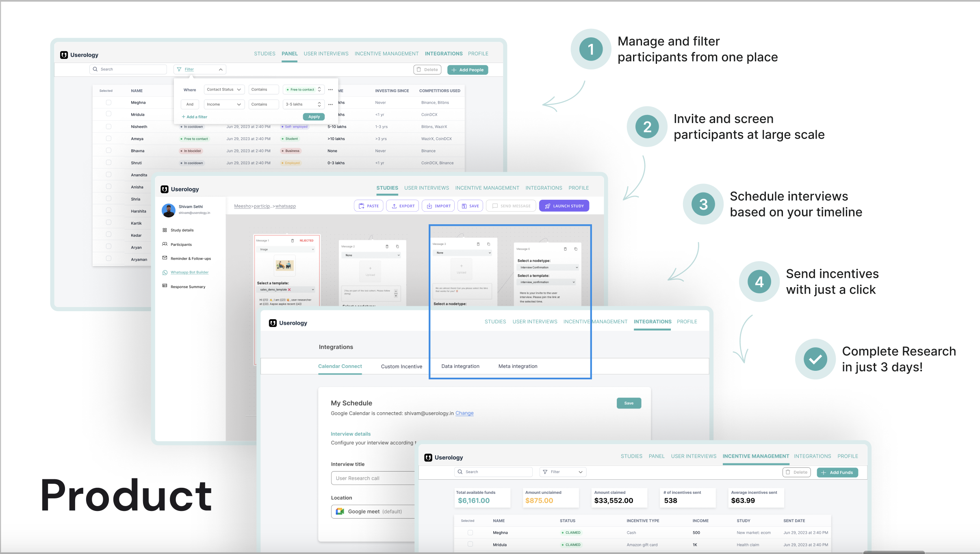Click the 3-5 lakhs value stepper
Screen dimensions: 980x554
(x=319, y=104)
